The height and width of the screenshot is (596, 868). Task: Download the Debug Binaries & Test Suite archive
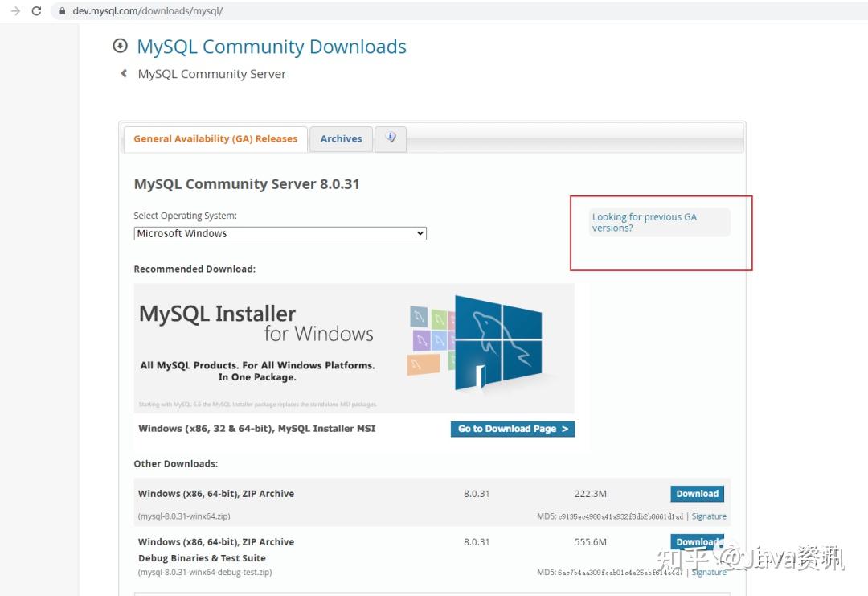(696, 541)
